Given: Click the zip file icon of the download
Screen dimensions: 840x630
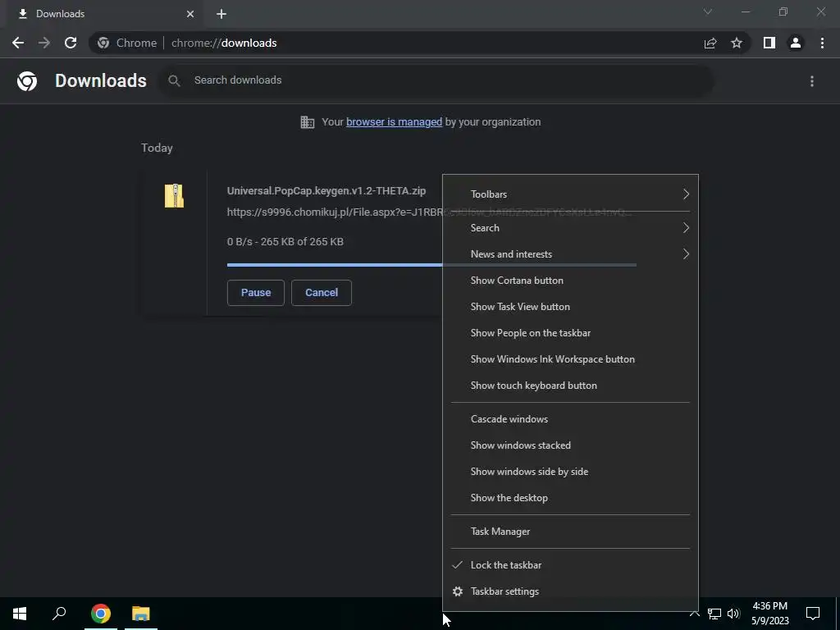Looking at the screenshot, I should tap(174, 195).
